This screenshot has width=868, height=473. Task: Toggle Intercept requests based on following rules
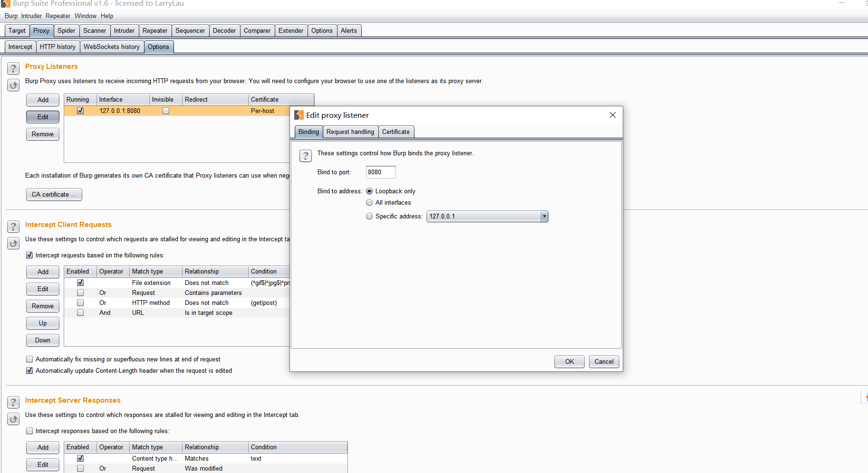tap(29, 255)
